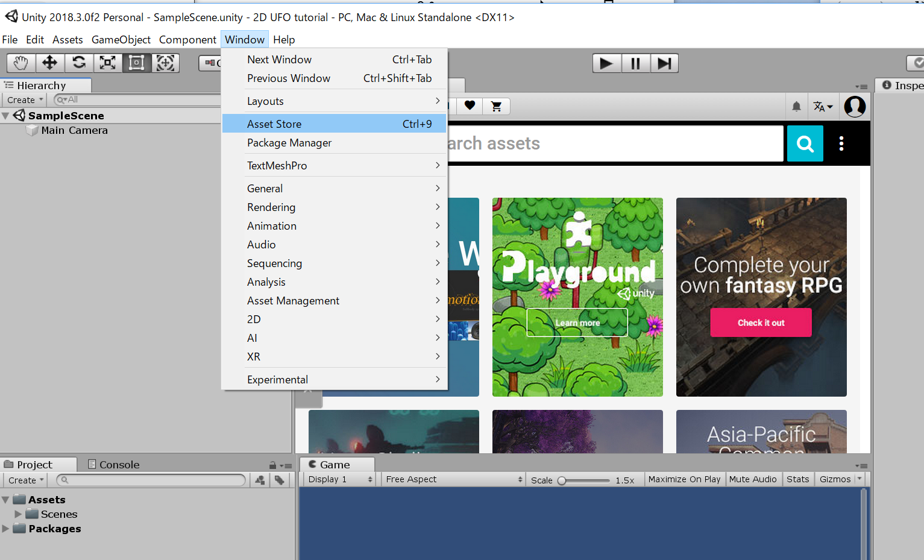Open the three-dot more options menu
924x560 pixels.
click(x=841, y=143)
